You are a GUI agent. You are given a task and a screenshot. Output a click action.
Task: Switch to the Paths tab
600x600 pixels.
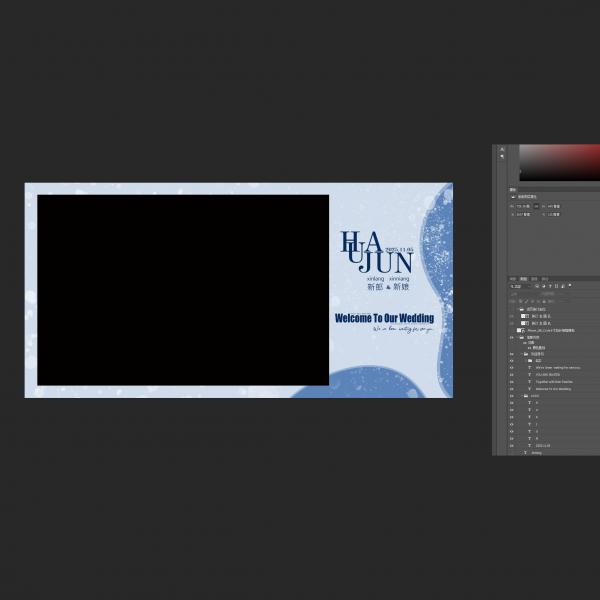[x=534, y=279]
